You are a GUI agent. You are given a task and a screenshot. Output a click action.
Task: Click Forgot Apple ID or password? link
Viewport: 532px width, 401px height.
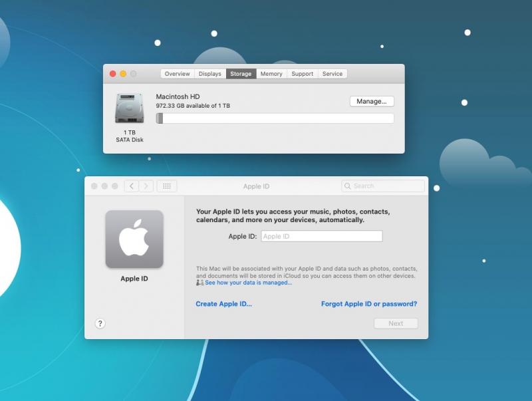369,304
